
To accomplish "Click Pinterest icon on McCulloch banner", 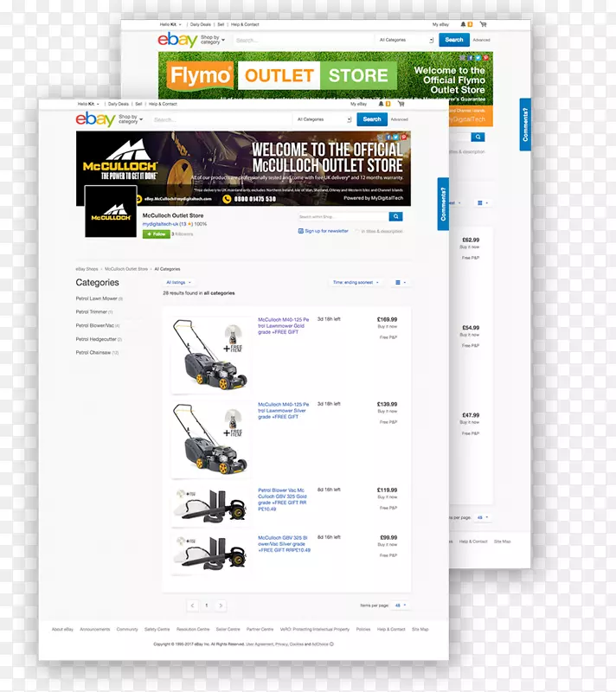I will (x=403, y=138).
